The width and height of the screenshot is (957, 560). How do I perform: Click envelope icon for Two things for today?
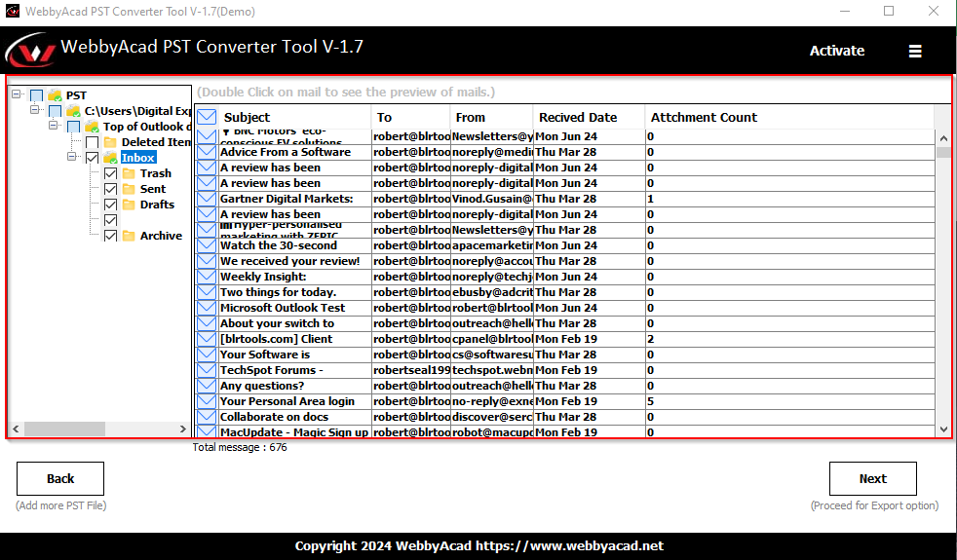point(207,292)
